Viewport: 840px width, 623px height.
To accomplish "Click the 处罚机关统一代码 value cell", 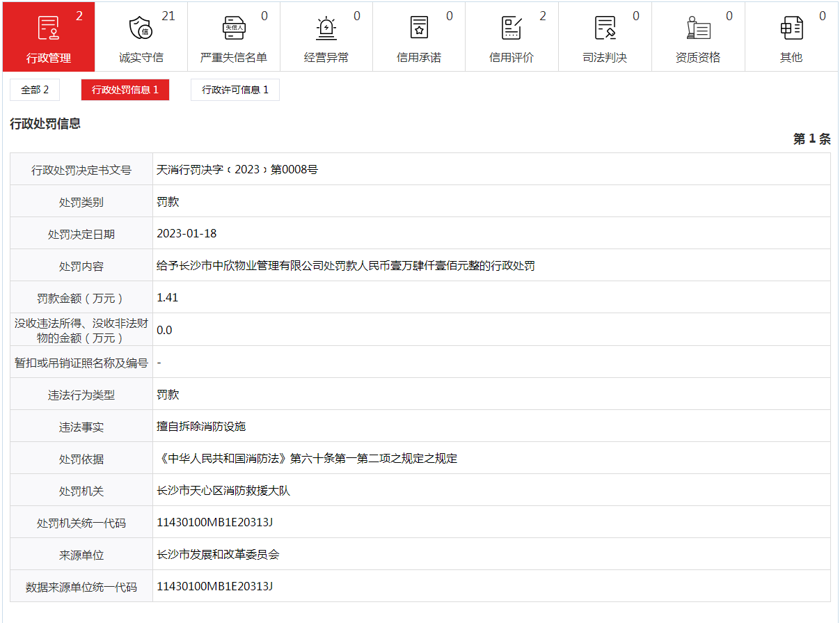I will [215, 522].
